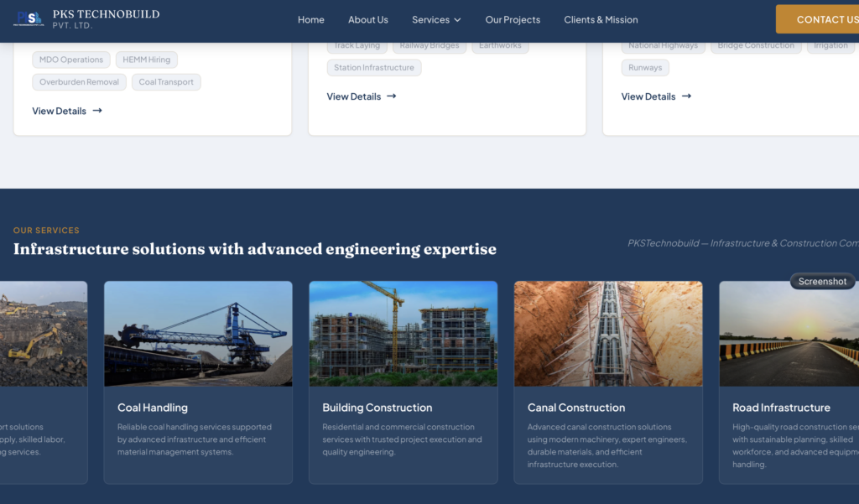The width and height of the screenshot is (859, 504).
Task: Click the National Highways tag
Action: [x=663, y=47]
